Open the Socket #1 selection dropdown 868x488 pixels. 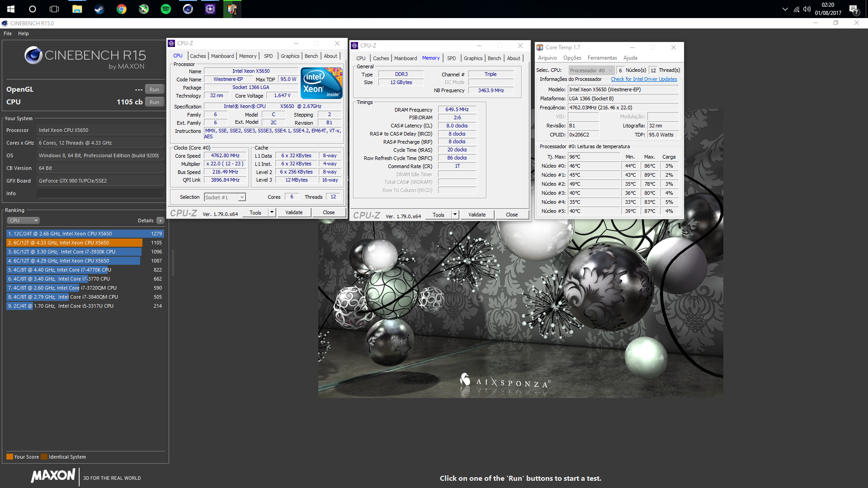[x=225, y=197]
